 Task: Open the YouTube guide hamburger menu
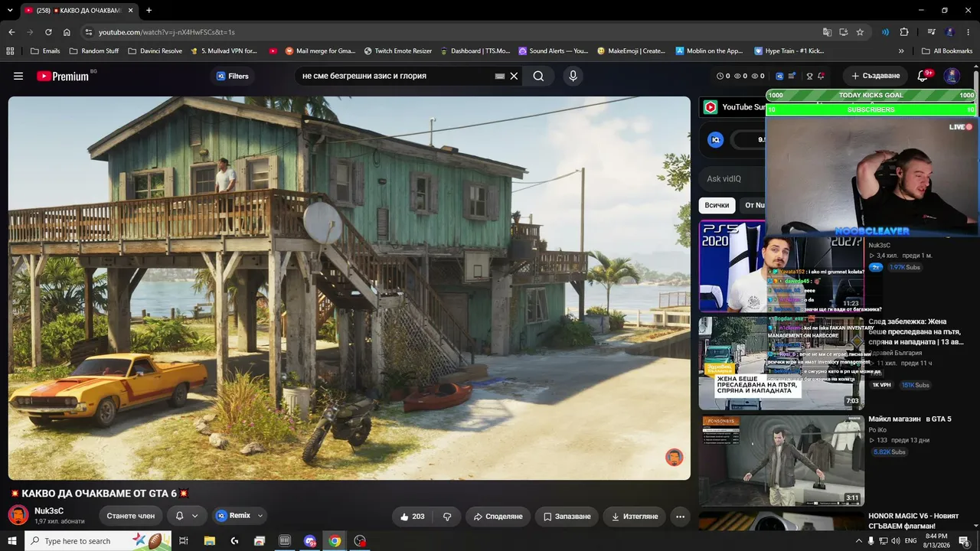pyautogui.click(x=18, y=76)
